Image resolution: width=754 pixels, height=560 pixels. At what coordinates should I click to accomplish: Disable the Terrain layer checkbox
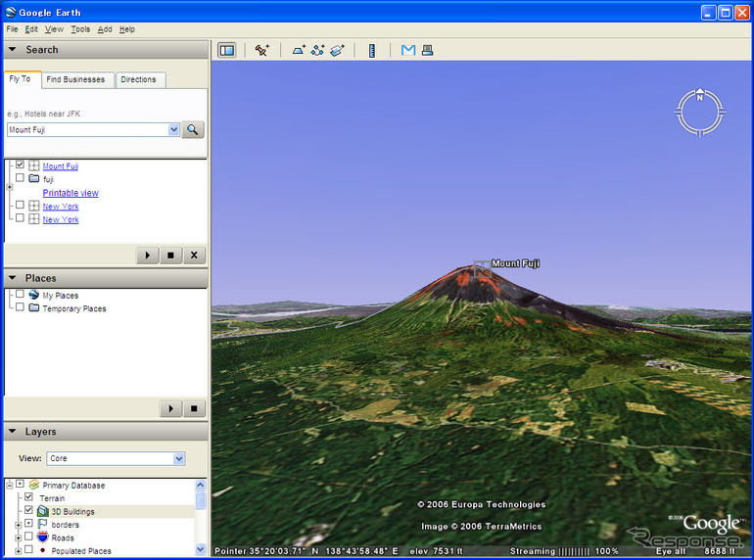pos(28,497)
